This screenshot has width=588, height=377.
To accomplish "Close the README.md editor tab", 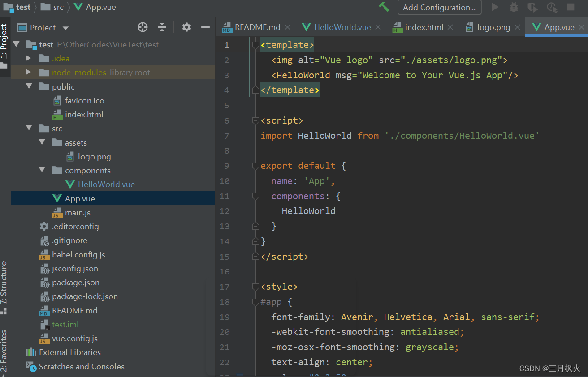I will pos(287,27).
